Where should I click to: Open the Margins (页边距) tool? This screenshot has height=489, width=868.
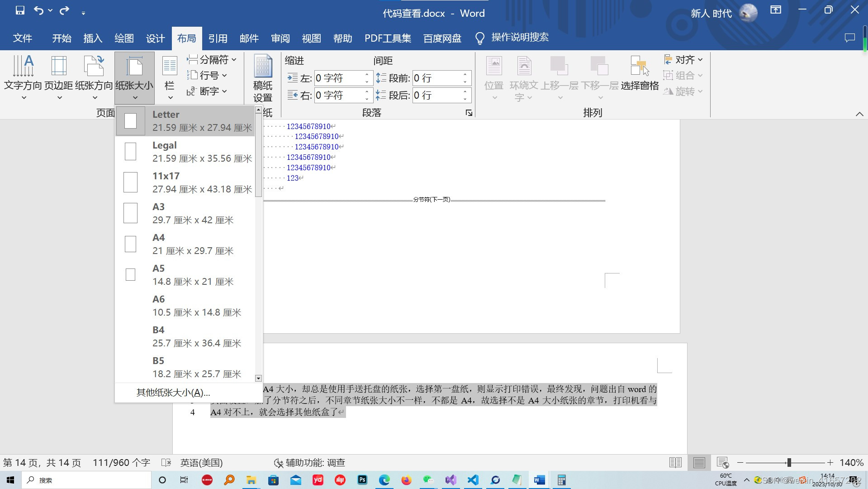pos(59,78)
